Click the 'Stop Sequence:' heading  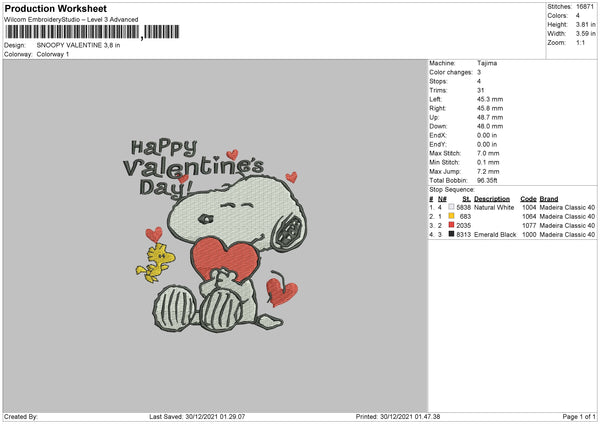[x=452, y=189]
